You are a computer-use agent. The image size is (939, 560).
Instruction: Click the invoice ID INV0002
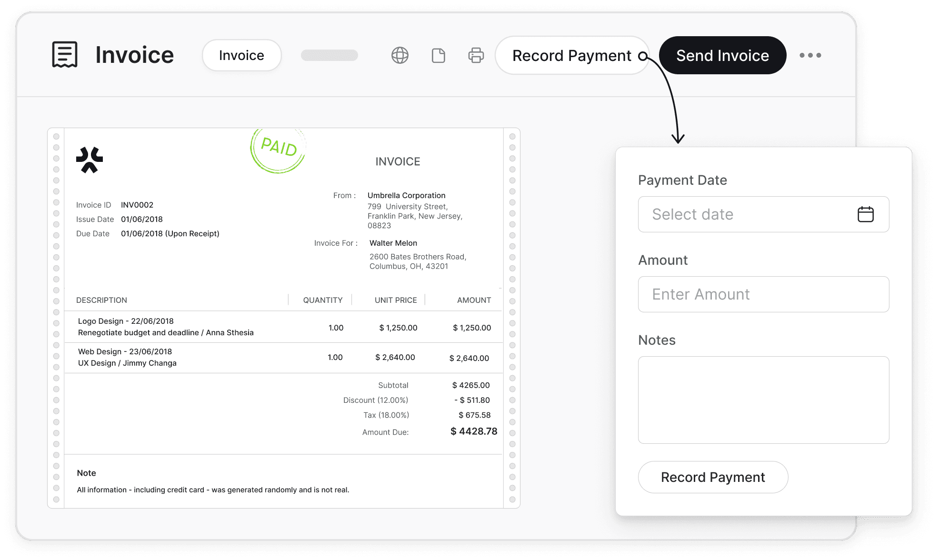coord(137,205)
